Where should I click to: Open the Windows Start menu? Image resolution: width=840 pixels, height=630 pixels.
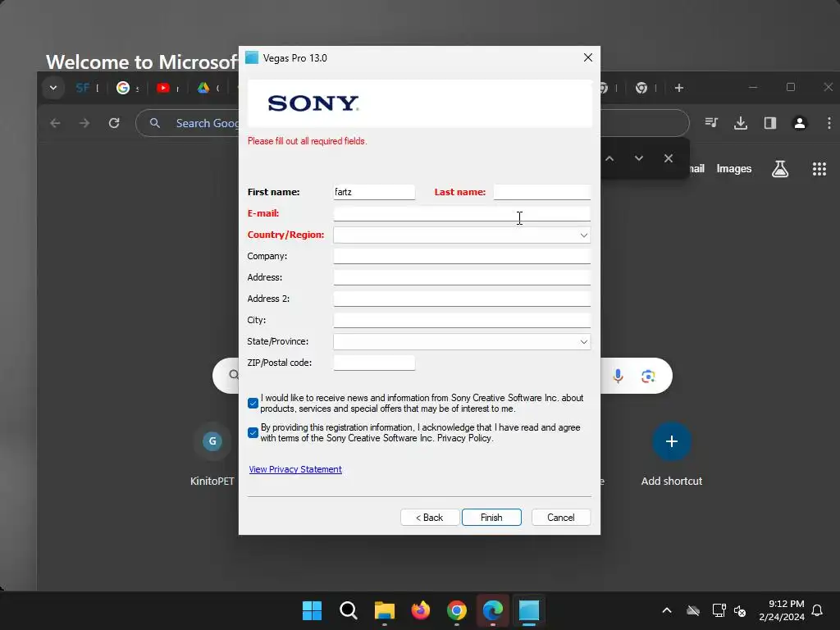click(x=312, y=610)
